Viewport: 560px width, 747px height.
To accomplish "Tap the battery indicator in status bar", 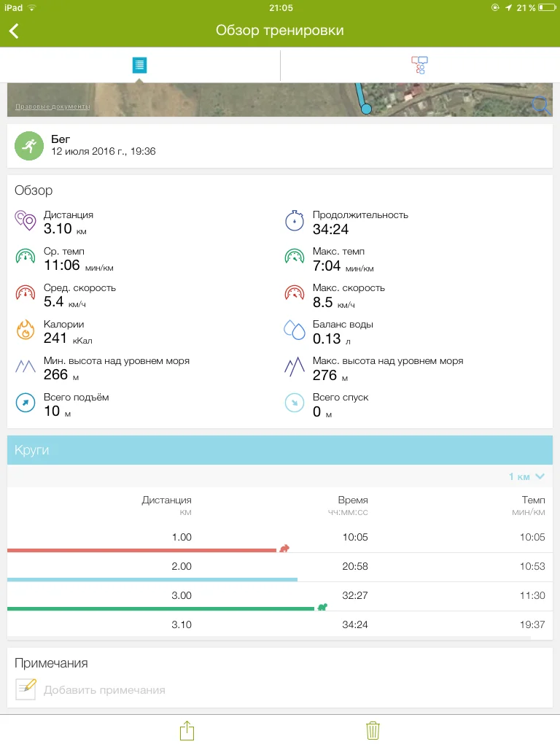I will pyautogui.click(x=547, y=7).
